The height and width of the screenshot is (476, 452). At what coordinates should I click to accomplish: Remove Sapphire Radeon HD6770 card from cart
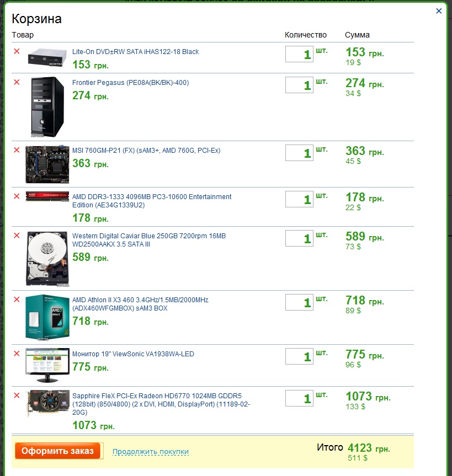pyautogui.click(x=17, y=395)
